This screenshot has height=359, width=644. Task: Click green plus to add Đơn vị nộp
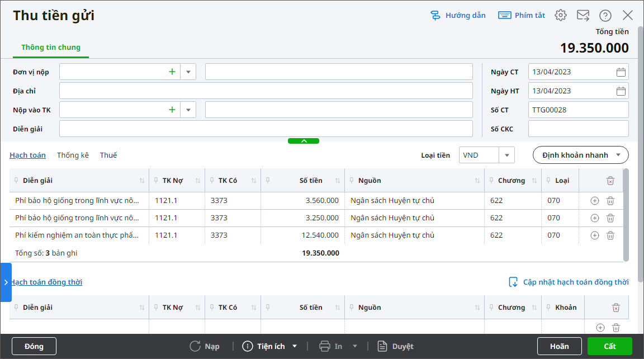[172, 72]
